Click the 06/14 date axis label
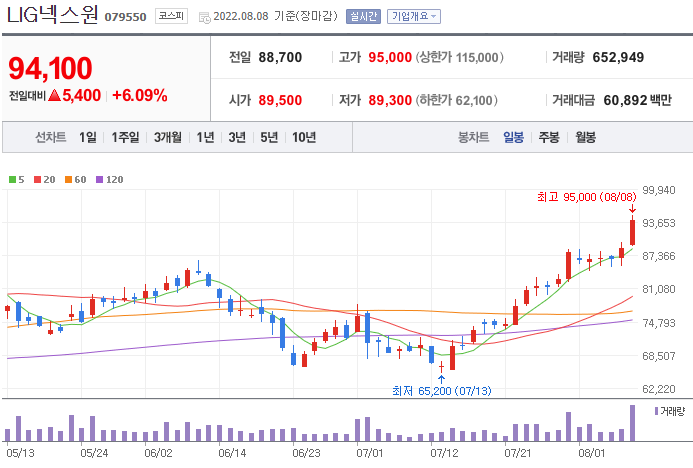Image resolution: width=693 pixels, height=468 pixels. pos(232,453)
